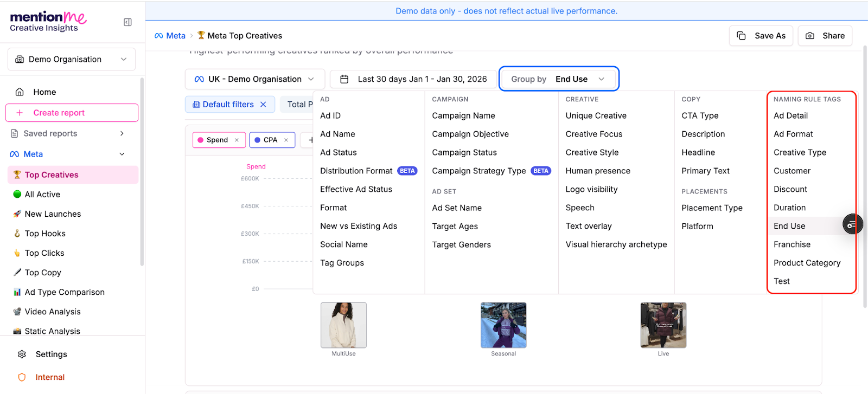Select Ad Set Name option
868x394 pixels.
457,208
